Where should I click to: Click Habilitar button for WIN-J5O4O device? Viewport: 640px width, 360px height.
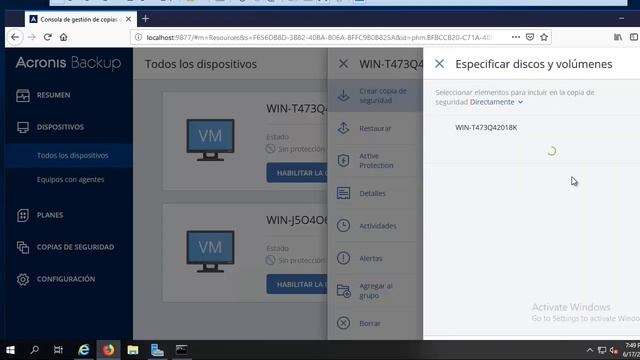point(297,284)
